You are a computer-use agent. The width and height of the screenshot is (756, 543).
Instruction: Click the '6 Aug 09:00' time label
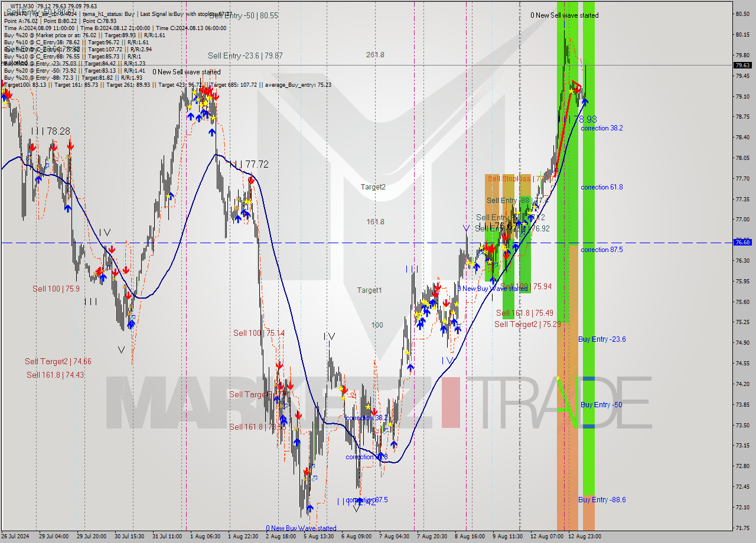[356, 537]
